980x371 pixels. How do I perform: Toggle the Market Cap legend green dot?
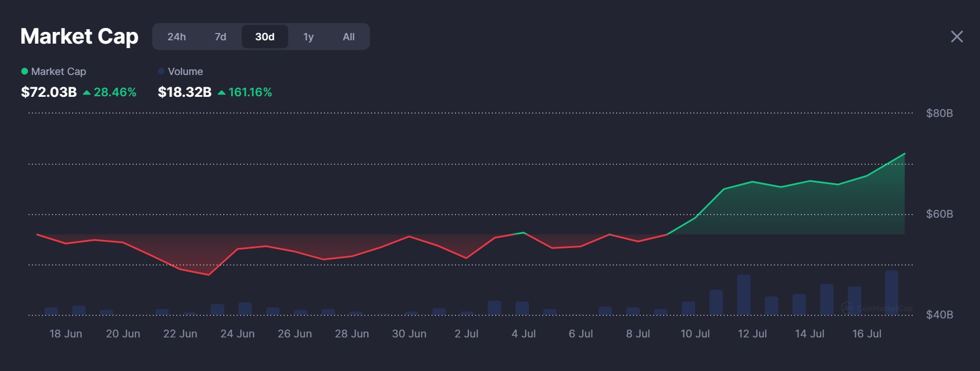[x=25, y=71]
